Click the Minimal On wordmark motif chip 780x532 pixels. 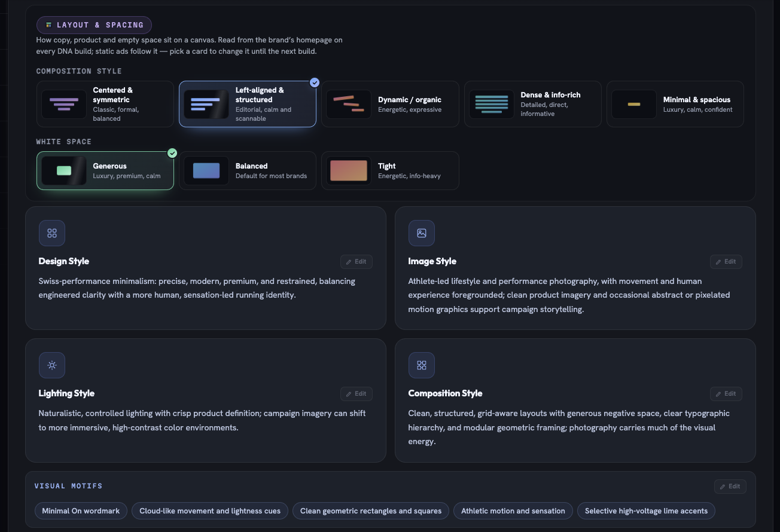(81, 510)
